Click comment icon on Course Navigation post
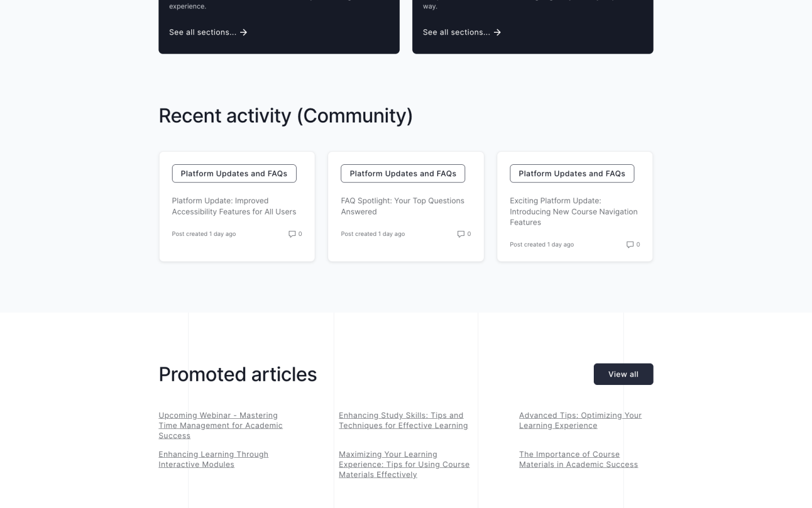812x508 pixels. click(630, 244)
